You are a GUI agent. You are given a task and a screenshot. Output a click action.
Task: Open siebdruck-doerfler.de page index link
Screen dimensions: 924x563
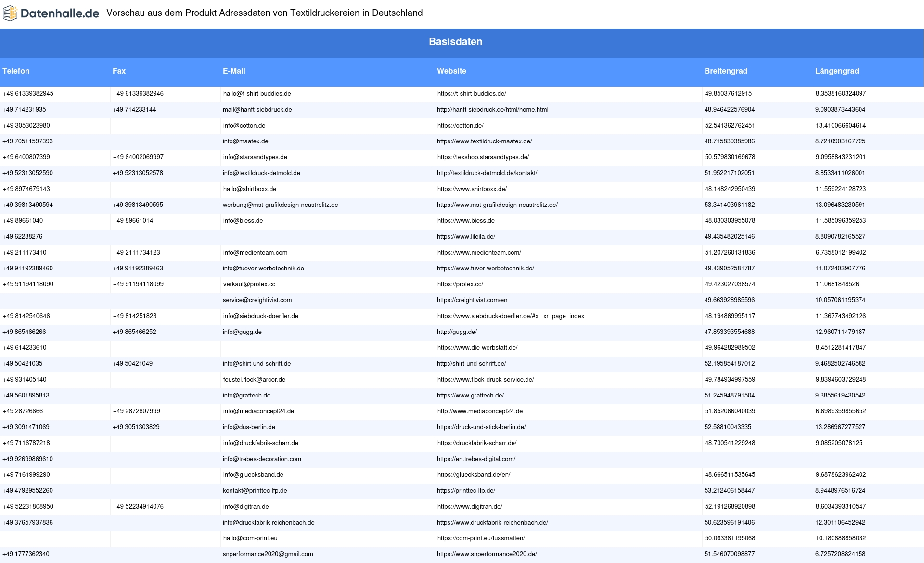511,316
